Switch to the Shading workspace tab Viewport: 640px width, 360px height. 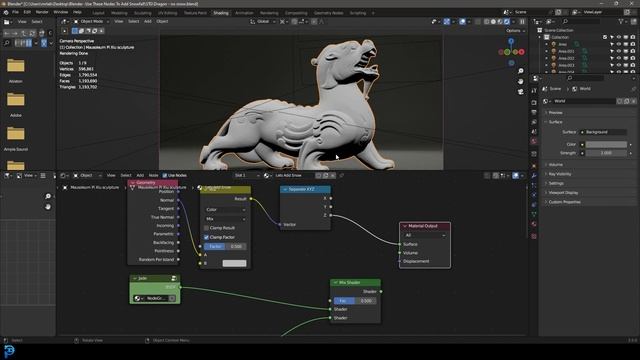(x=221, y=13)
